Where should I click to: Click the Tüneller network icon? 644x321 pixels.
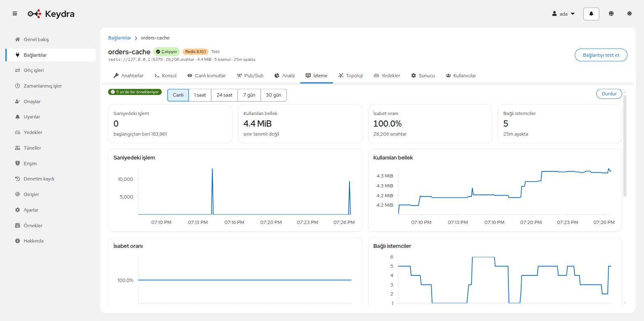pyautogui.click(x=17, y=148)
